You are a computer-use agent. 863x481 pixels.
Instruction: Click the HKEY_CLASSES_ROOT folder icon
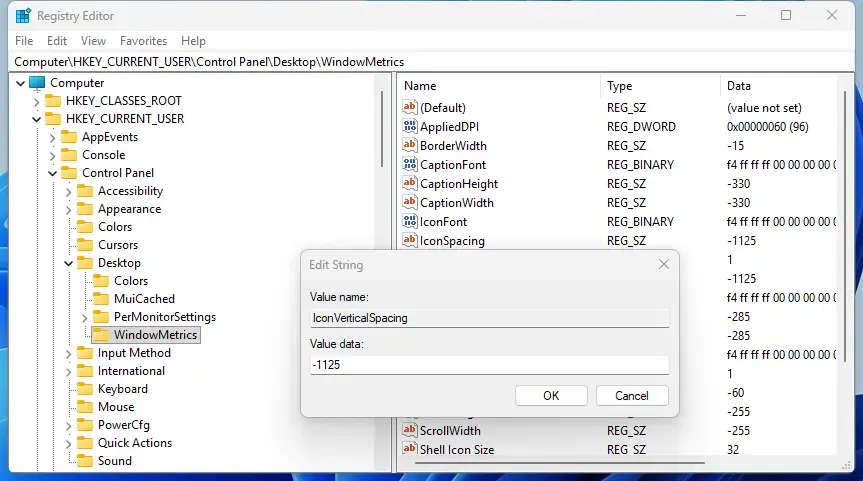pyautogui.click(x=53, y=101)
